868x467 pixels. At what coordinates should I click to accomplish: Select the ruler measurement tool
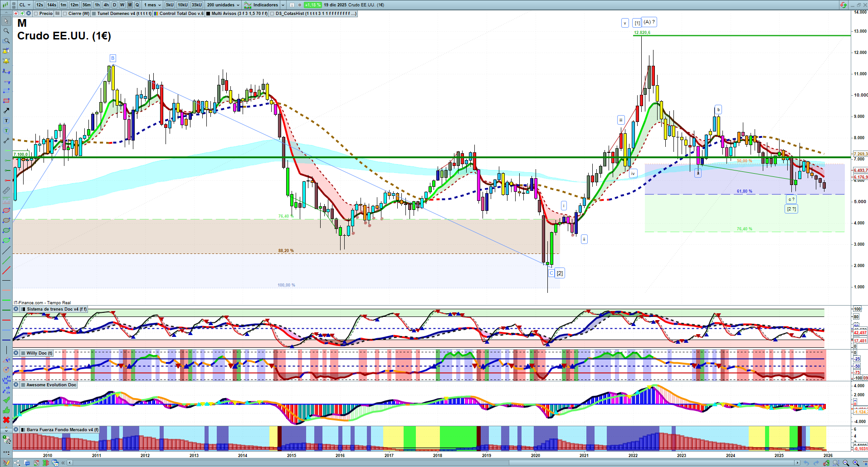(x=6, y=190)
